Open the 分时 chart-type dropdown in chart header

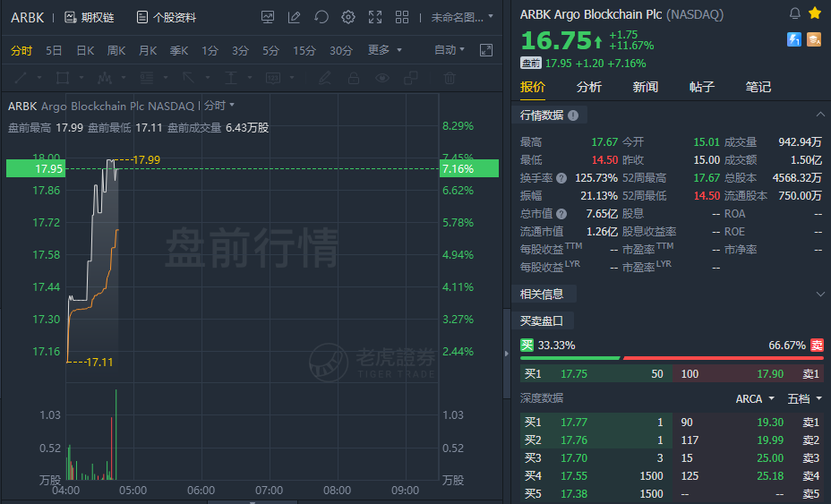(218, 106)
